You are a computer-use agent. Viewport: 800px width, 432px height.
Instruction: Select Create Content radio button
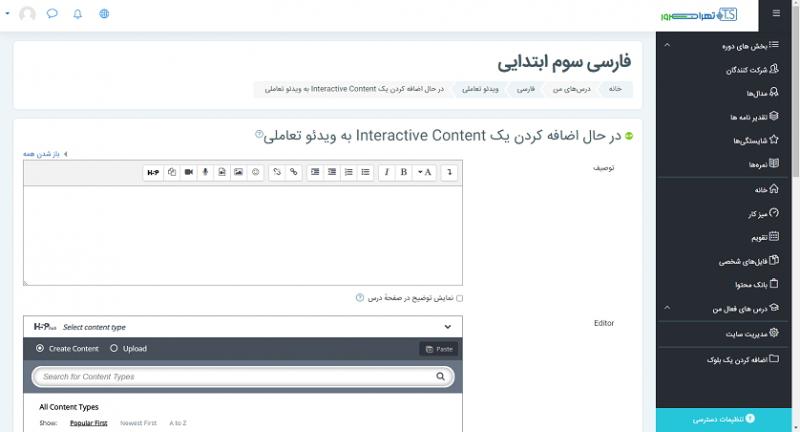pyautogui.click(x=40, y=348)
